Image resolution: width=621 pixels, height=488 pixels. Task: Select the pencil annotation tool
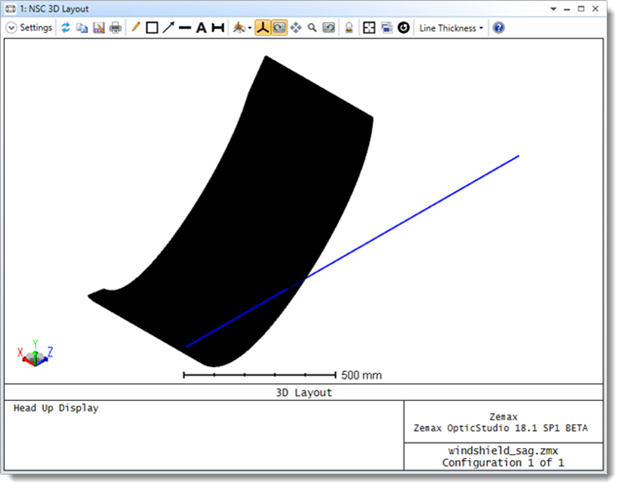[x=135, y=27]
